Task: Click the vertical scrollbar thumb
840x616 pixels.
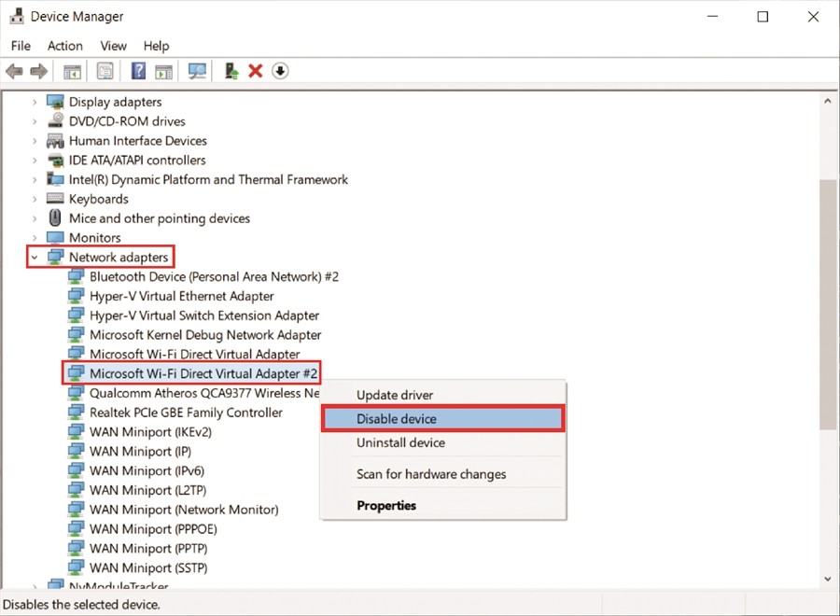Action: point(828,303)
